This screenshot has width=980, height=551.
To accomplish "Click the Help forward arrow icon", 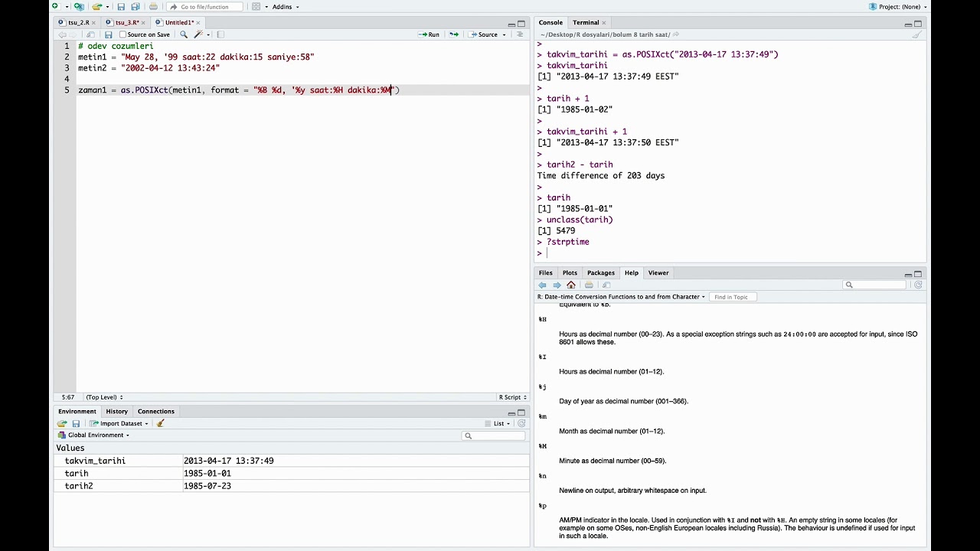I will pyautogui.click(x=557, y=285).
